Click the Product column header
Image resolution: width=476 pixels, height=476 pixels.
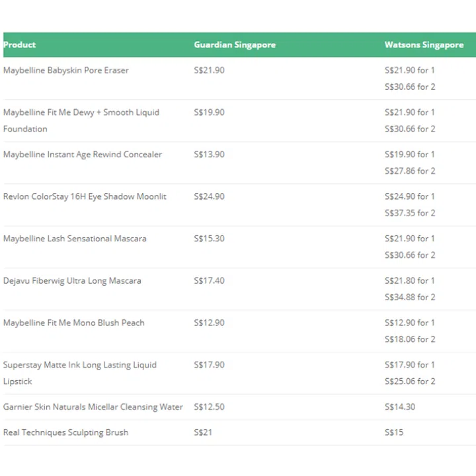pos(20,45)
